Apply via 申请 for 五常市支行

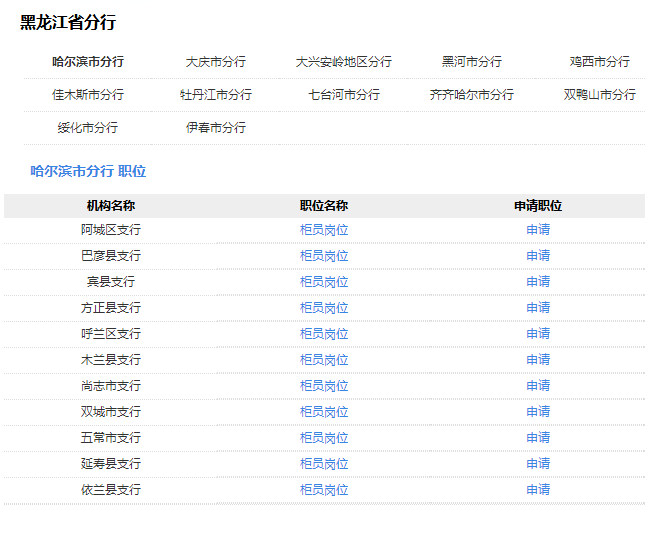[538, 438]
